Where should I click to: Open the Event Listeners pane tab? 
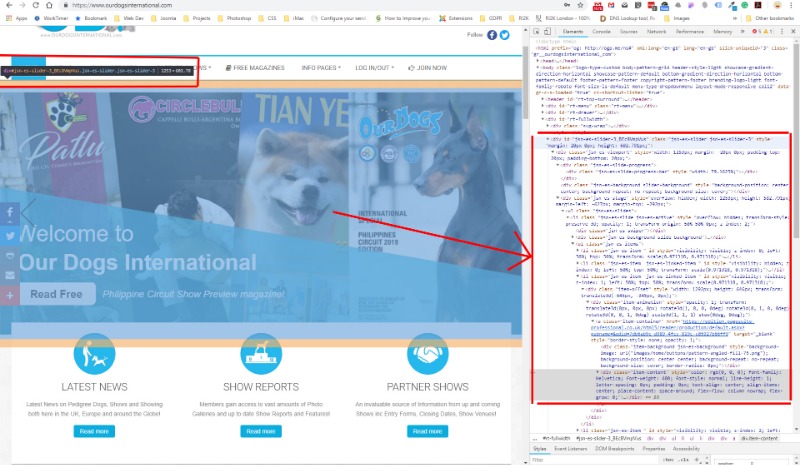(570, 449)
